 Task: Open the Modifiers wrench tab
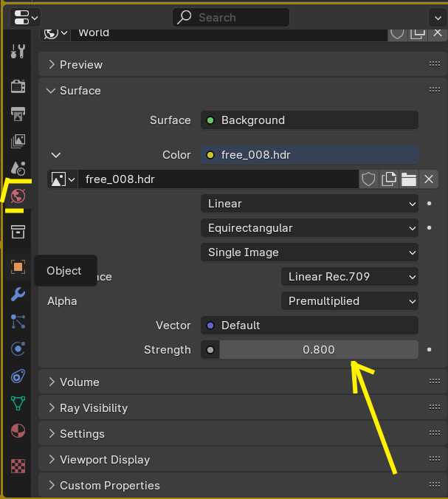[18, 295]
